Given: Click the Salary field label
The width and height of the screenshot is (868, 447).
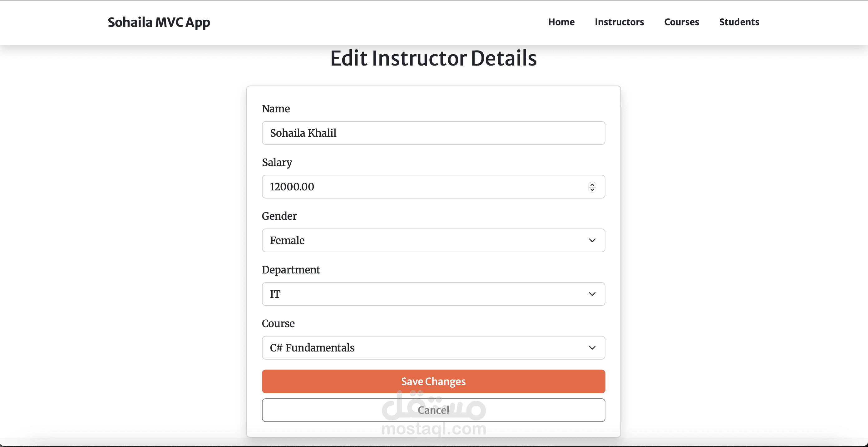Looking at the screenshot, I should point(277,162).
